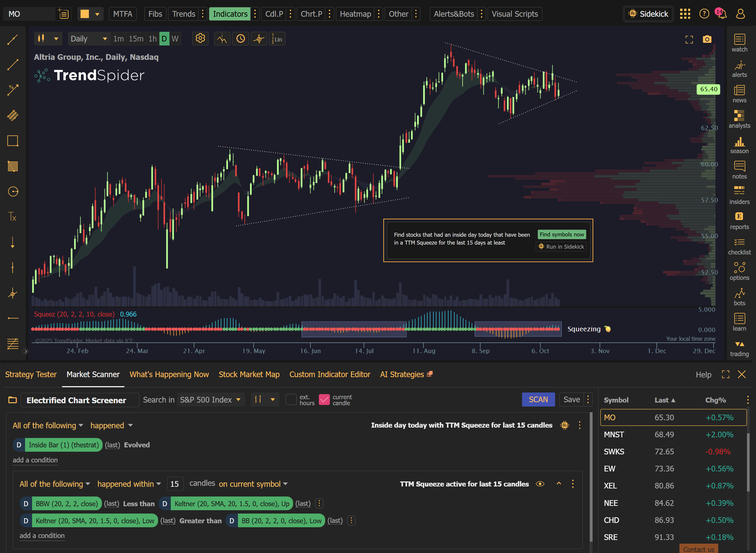
Task: Enable the ext. hours checkbox
Action: click(x=291, y=400)
